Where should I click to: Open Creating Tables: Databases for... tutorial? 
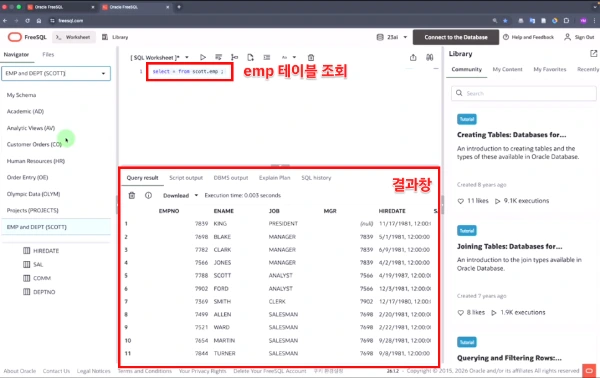coord(511,135)
